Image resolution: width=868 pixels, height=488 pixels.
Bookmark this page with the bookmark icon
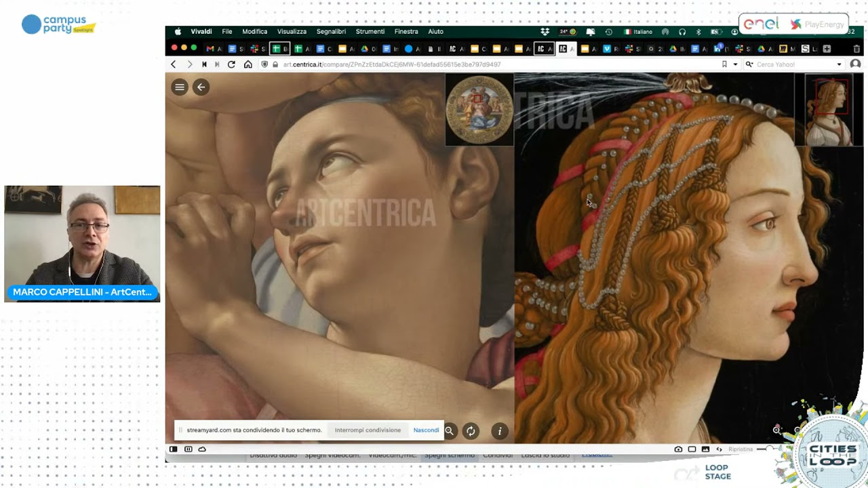point(724,64)
